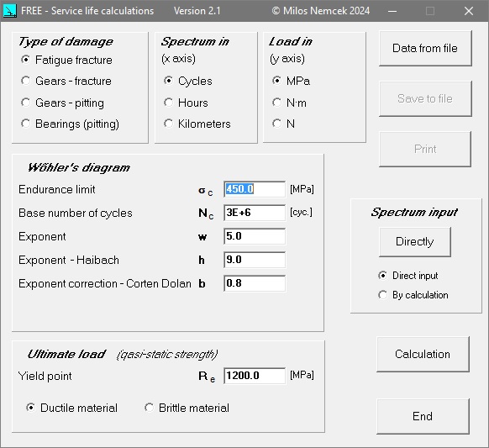This screenshot has width=489, height=448.
Task: Set spectrum x axis to Hours
Action: coord(186,103)
